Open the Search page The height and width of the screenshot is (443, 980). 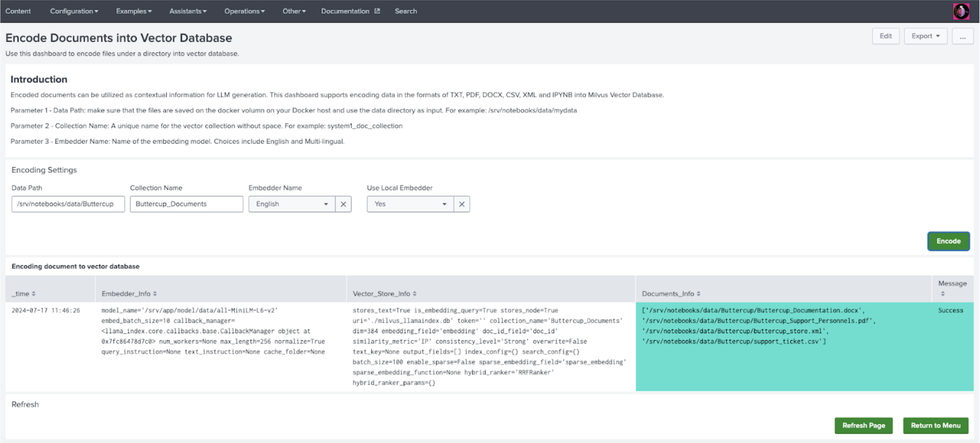406,11
